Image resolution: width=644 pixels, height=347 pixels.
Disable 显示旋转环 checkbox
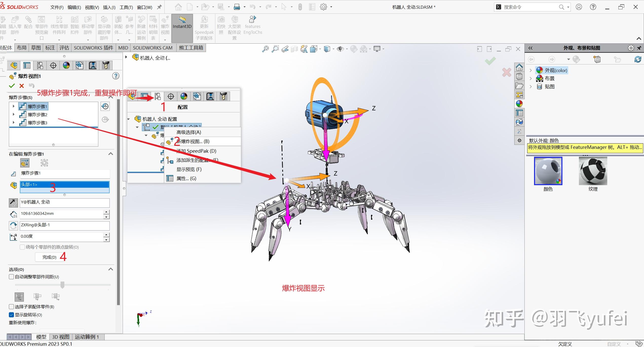point(11,315)
